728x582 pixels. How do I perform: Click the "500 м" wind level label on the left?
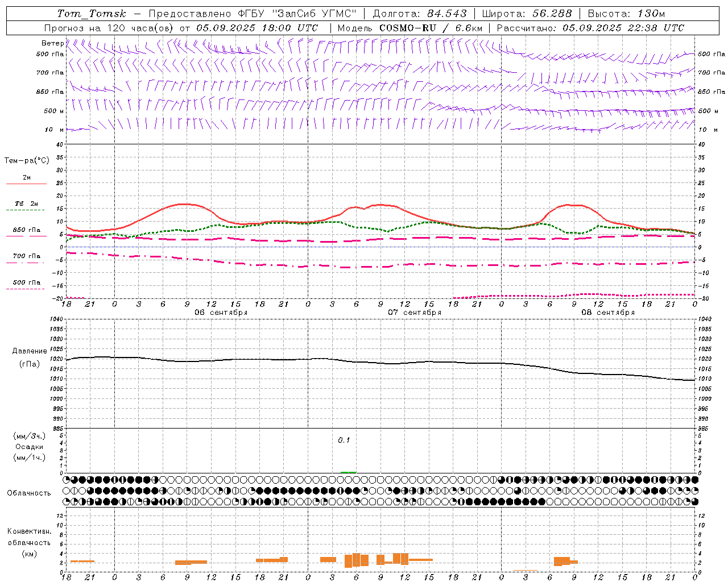click(x=54, y=111)
